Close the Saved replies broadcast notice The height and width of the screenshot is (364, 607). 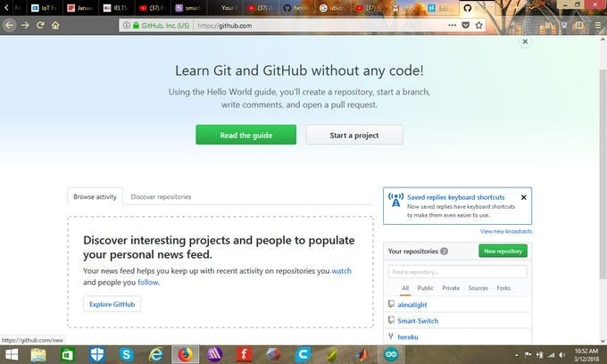[524, 197]
